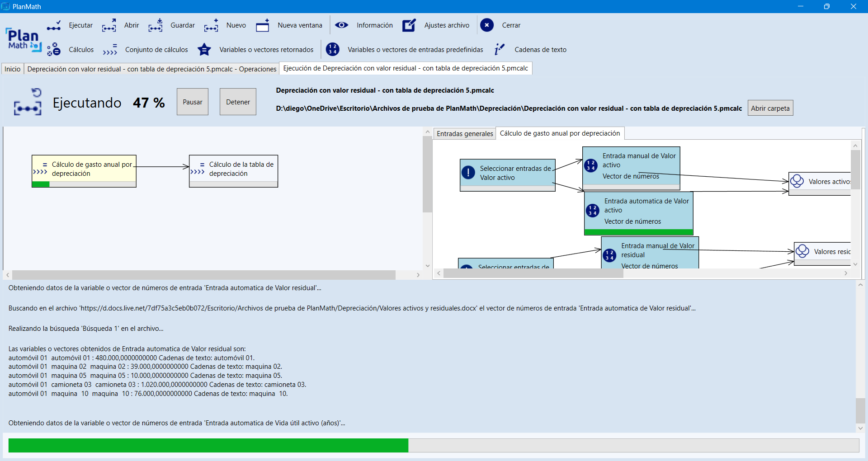Screen dimensions: 868x461
Task: Switch to the Inicio tab
Action: pyautogui.click(x=13, y=69)
